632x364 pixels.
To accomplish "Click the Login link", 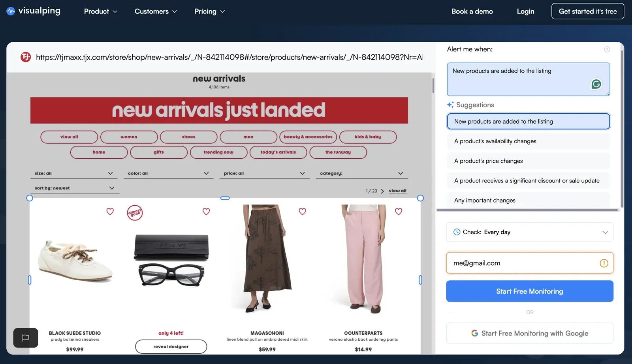I will (x=525, y=11).
